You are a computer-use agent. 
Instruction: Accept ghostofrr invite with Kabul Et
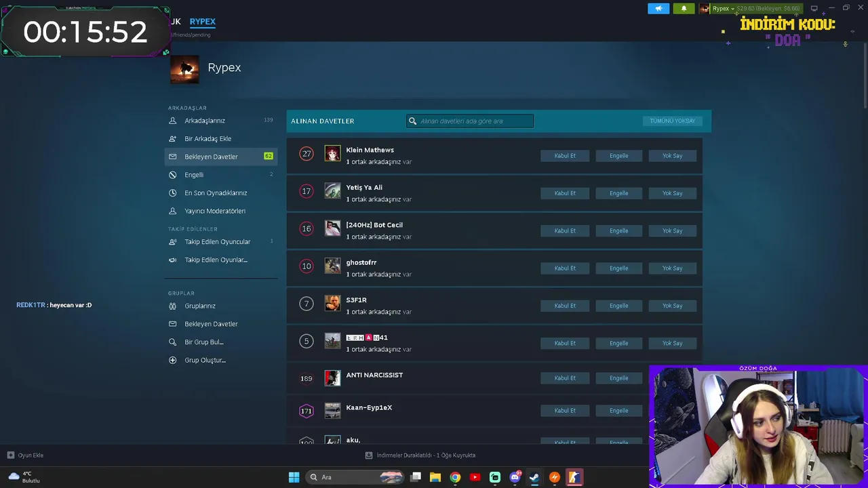click(x=565, y=268)
